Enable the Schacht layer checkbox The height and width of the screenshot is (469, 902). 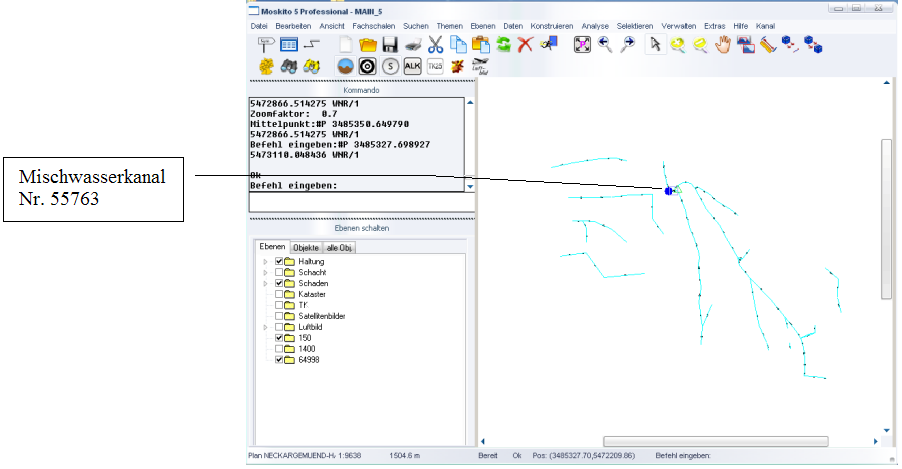(279, 272)
